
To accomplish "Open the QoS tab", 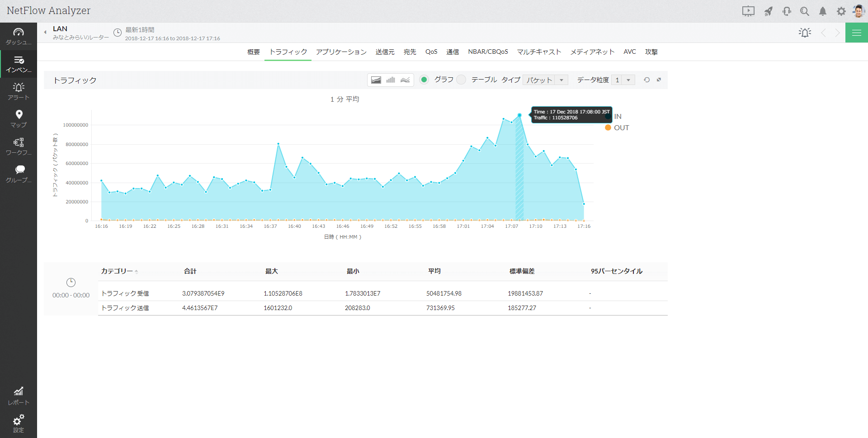I will [431, 52].
